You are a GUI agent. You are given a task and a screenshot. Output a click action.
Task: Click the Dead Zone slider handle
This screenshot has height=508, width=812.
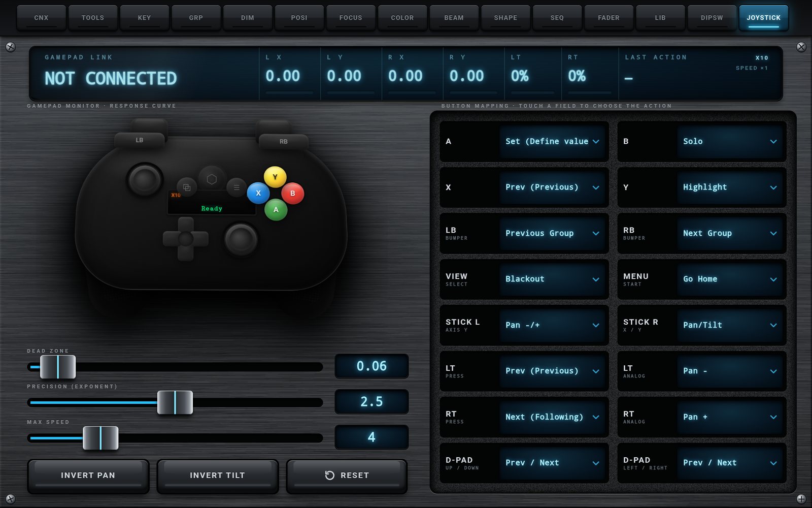pos(58,367)
